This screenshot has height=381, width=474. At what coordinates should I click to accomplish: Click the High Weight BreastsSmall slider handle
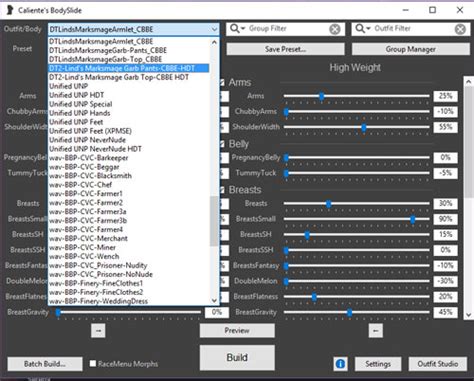[413, 219]
